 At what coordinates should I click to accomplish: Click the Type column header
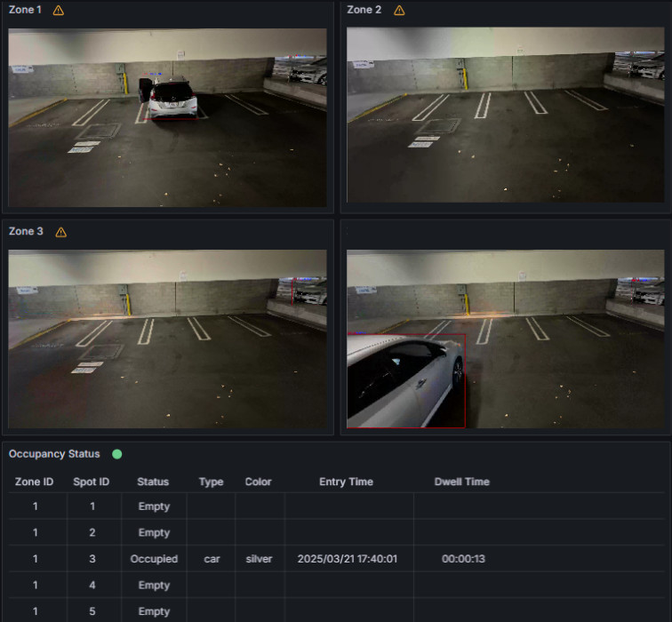(x=211, y=482)
